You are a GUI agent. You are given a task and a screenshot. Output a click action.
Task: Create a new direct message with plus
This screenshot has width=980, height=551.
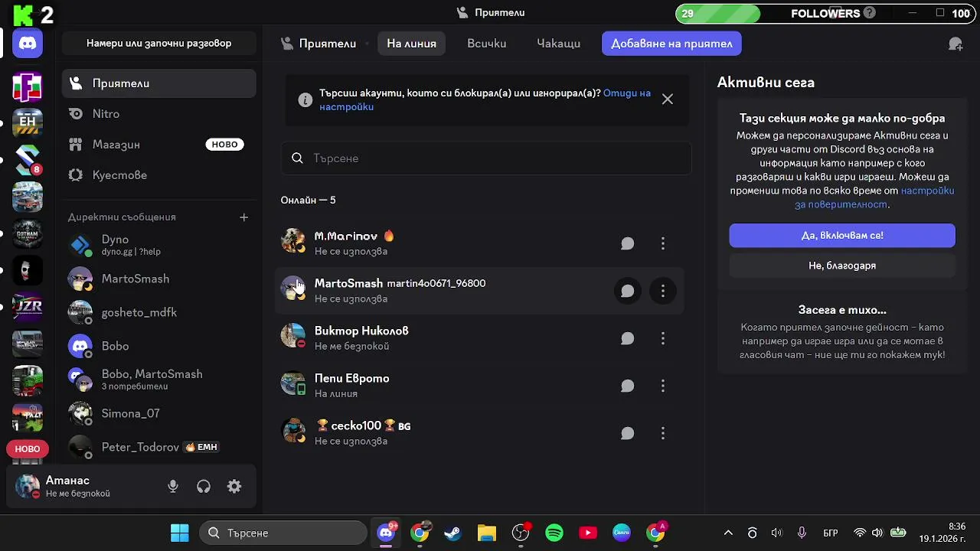[243, 217]
